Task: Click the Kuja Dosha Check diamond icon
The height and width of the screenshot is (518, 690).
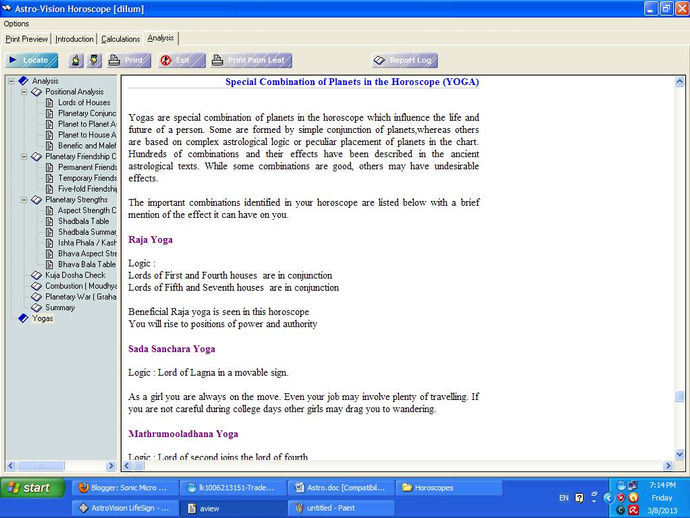Action: click(37, 275)
